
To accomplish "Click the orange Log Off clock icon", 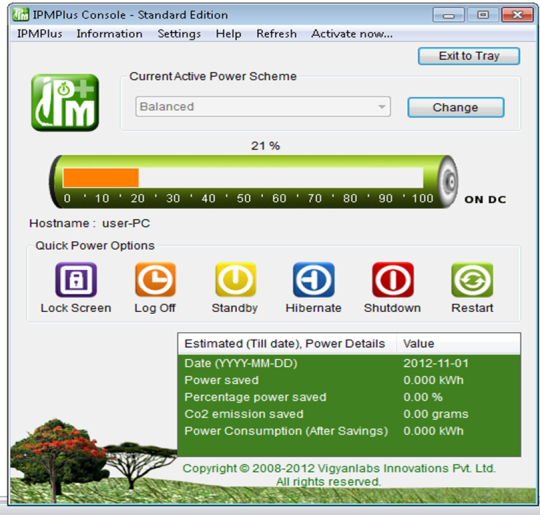I will point(155,279).
